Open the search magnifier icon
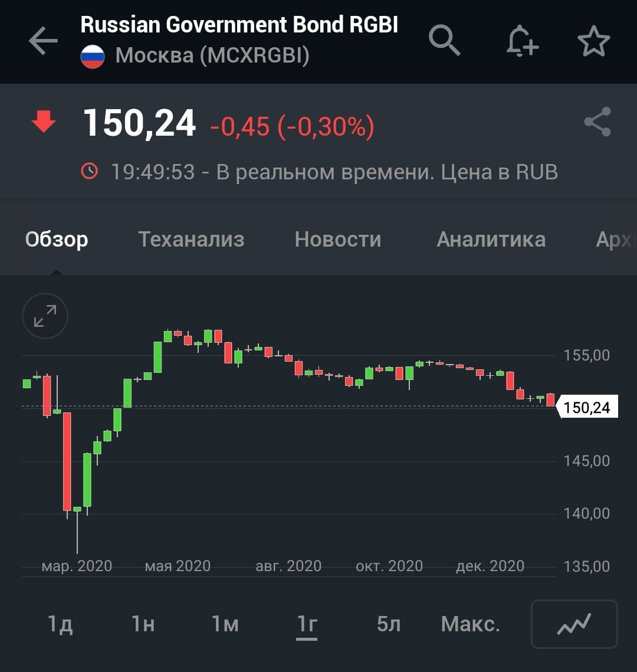This screenshot has height=672, width=637. [x=444, y=41]
